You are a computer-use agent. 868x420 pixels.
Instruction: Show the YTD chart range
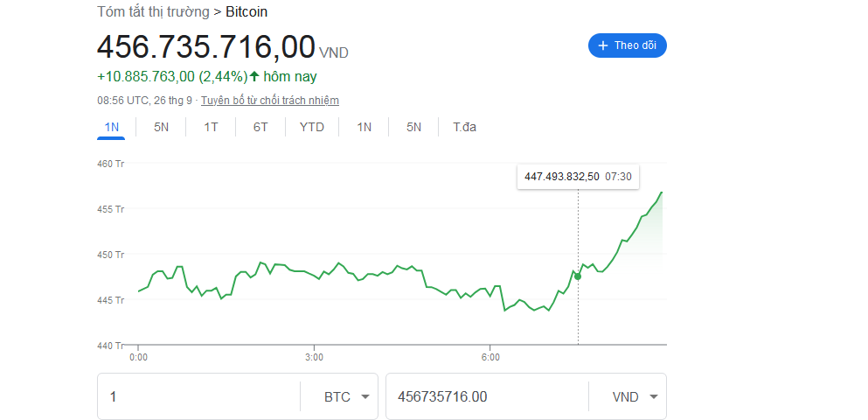[312, 128]
